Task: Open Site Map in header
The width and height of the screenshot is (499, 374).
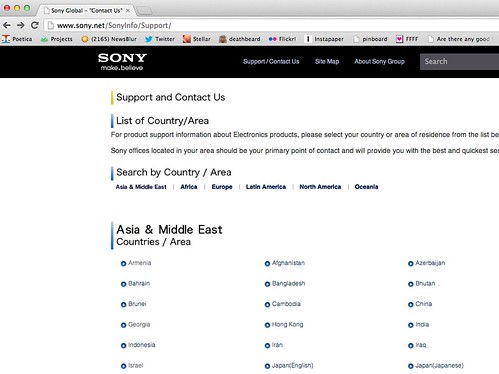Action: pyautogui.click(x=327, y=61)
